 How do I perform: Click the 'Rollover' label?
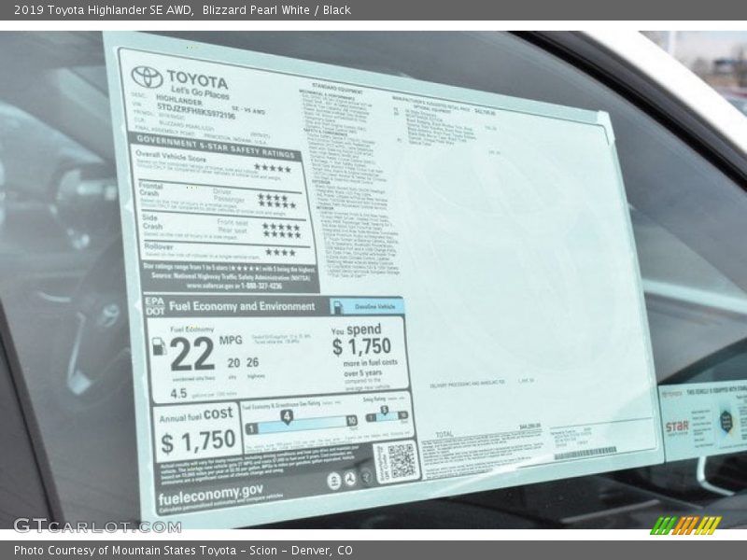click(159, 246)
